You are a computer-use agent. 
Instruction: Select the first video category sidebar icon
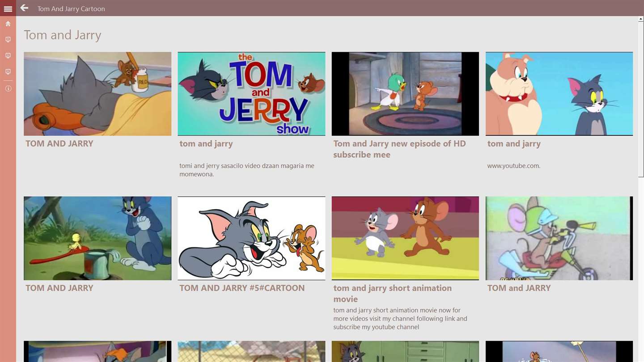click(x=8, y=40)
